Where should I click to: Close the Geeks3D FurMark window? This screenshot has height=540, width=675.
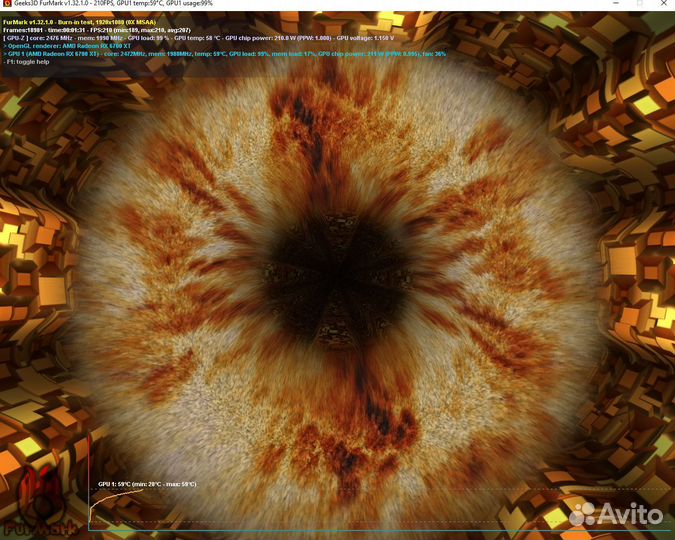click(657, 4)
